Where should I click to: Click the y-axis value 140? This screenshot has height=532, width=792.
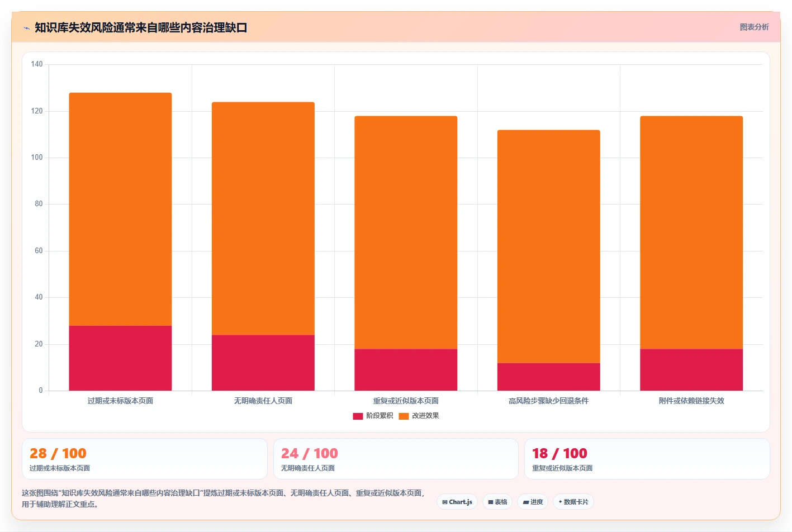(x=37, y=64)
